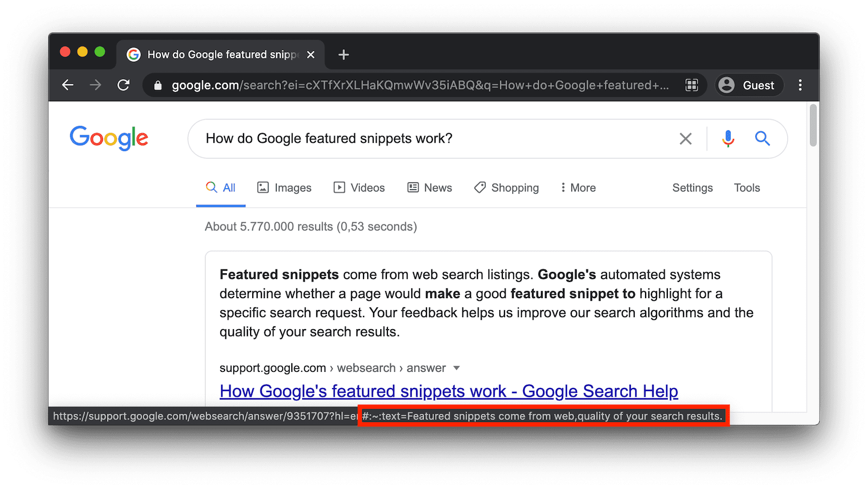Expand the breadcrumb arrow next to answer
Screen dimensions: 868x489
coord(456,368)
